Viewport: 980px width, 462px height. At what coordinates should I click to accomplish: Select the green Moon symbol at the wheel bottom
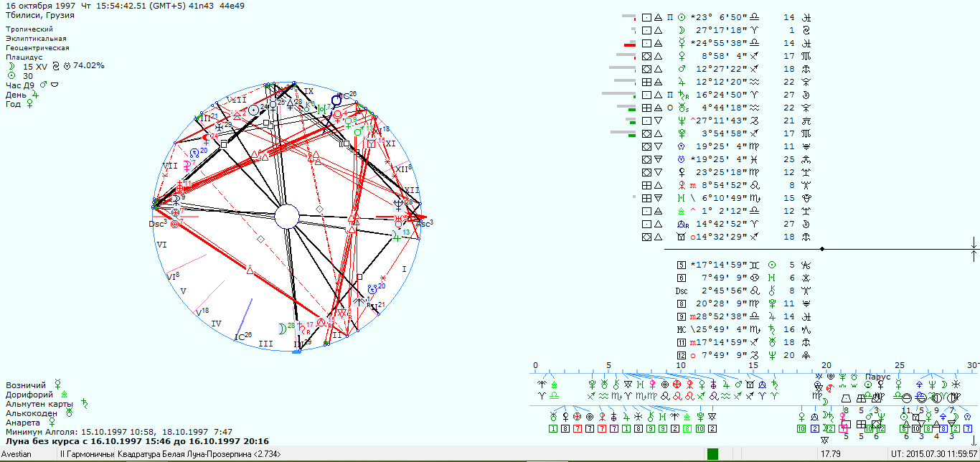tap(283, 329)
